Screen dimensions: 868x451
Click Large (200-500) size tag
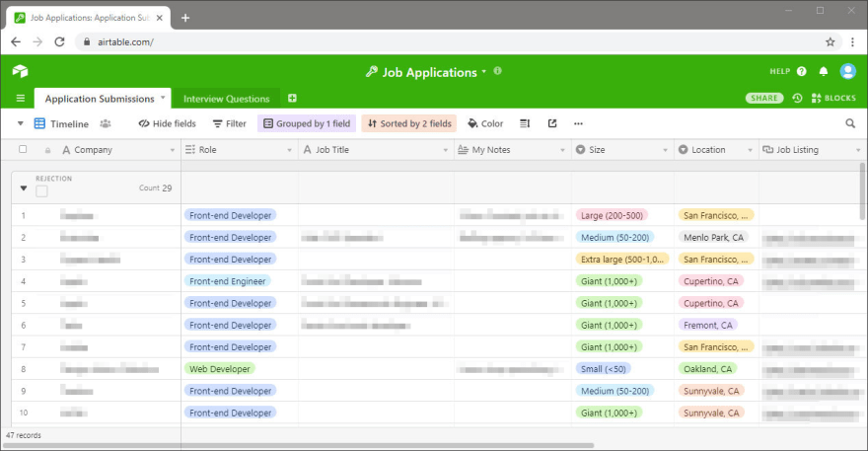pyautogui.click(x=612, y=215)
